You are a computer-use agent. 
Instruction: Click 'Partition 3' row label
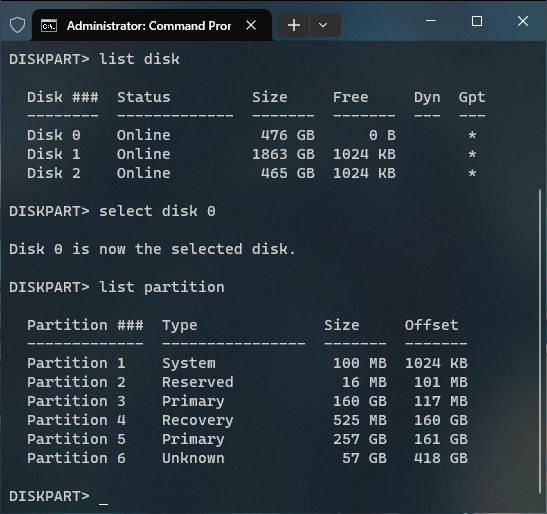tap(76, 401)
